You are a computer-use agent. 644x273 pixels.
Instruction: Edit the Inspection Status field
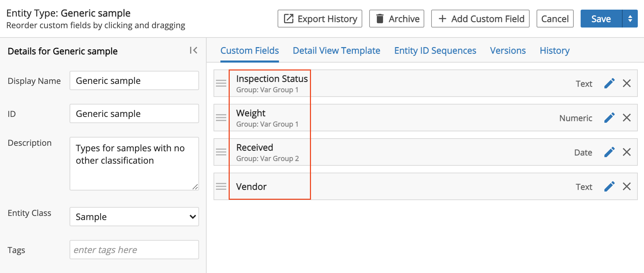[609, 83]
